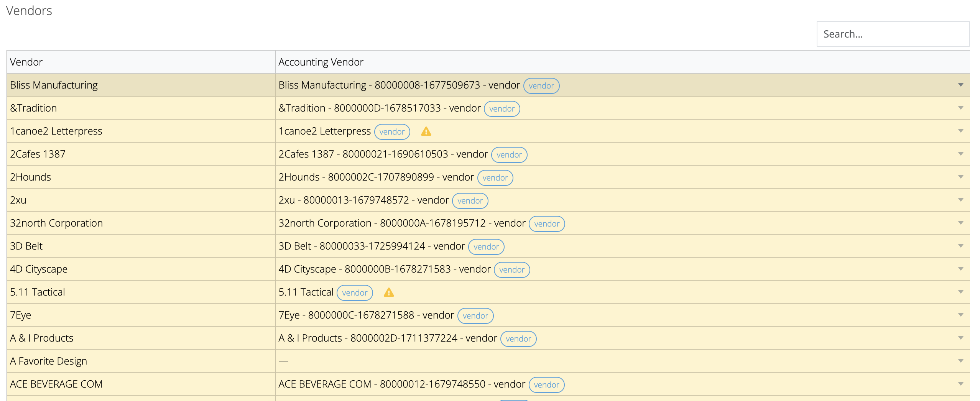Screen dimensions: 980x401
Task: Click vendor badge for 2Cafes 1387
Action: [x=509, y=154]
